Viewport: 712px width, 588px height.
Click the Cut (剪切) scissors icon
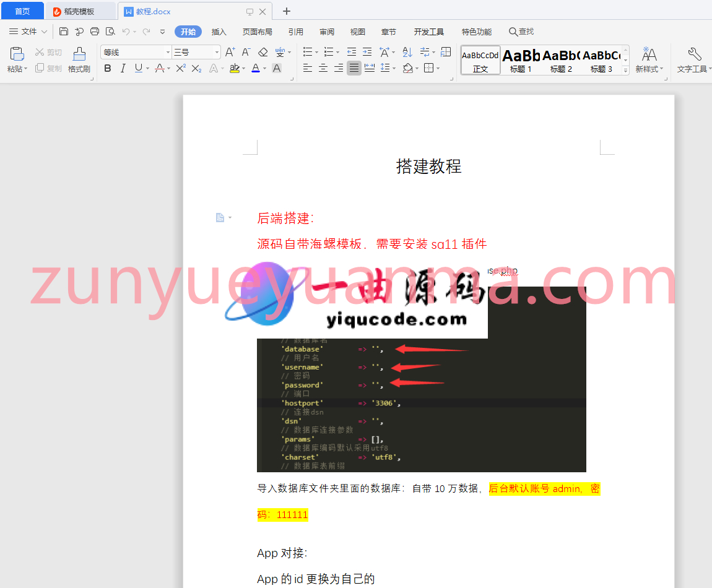[40, 52]
